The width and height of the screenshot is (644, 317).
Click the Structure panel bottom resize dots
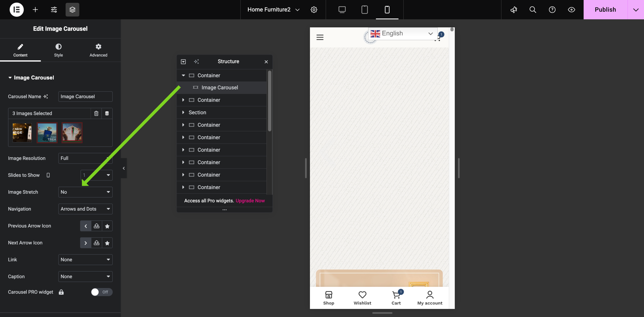click(224, 210)
